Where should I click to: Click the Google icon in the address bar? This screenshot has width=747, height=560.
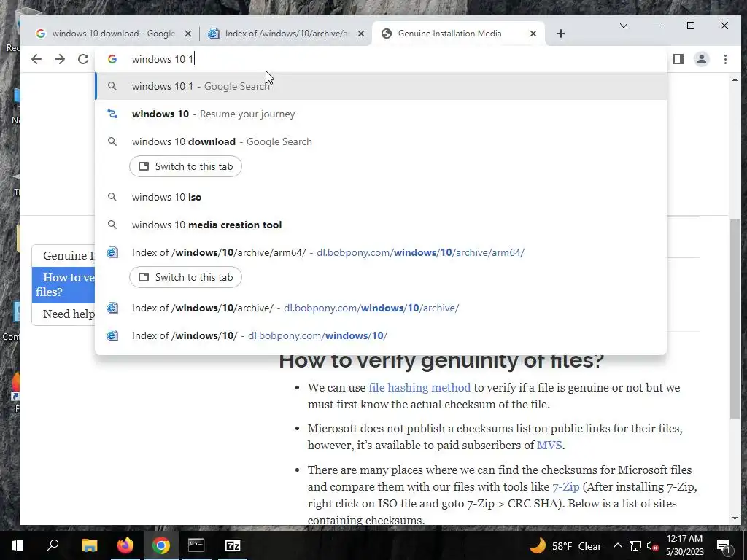(112, 59)
